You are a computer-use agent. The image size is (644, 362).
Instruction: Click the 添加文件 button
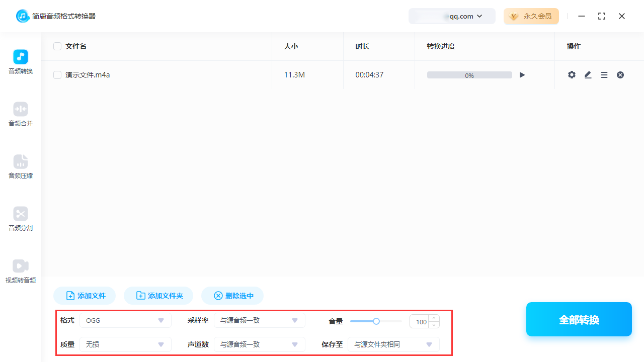[x=84, y=296]
